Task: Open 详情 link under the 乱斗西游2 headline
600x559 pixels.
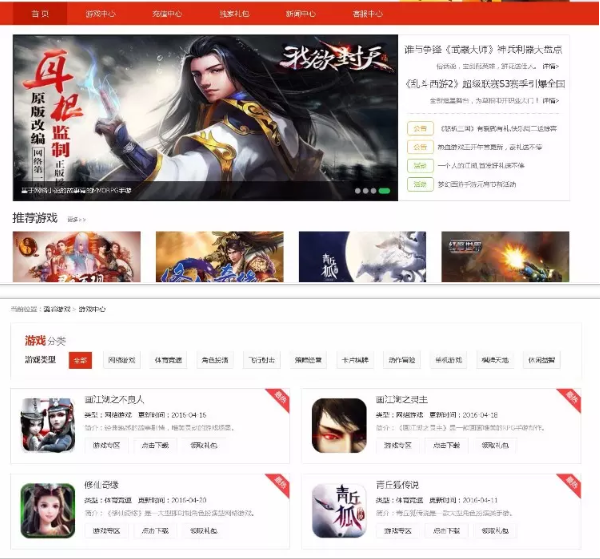Action: tap(551, 101)
